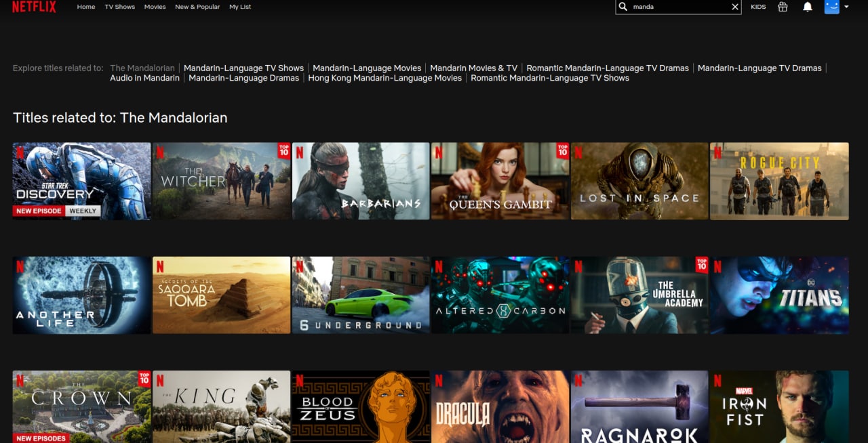Click NEW EPISODE badge on Star Trek Discovery

pyautogui.click(x=39, y=211)
